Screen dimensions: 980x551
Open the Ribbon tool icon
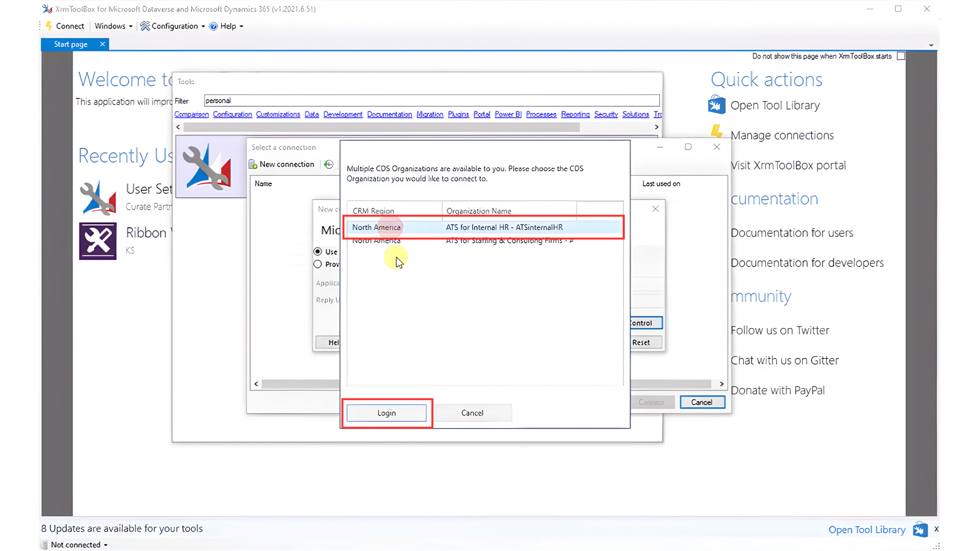click(97, 241)
